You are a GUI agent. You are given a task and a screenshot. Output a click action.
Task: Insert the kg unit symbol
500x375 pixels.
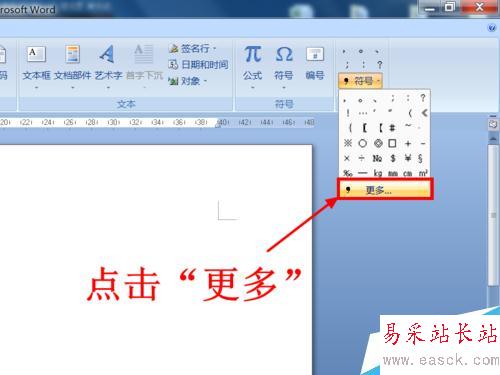point(378,173)
